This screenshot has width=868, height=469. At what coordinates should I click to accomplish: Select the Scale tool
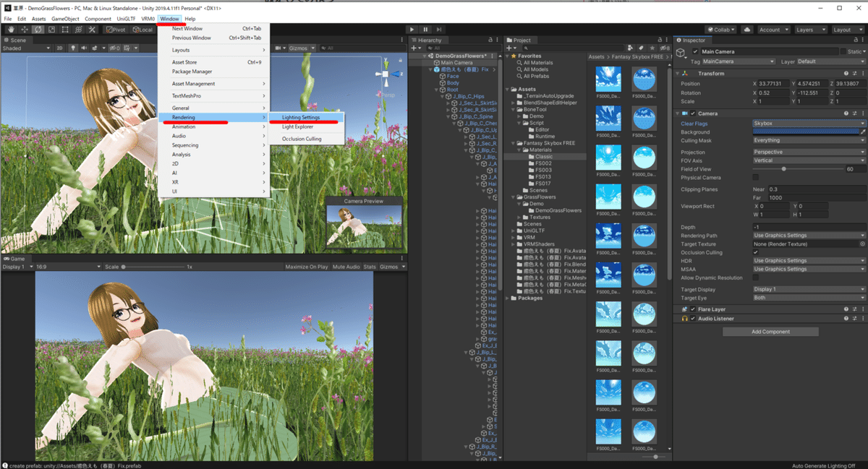coord(51,30)
